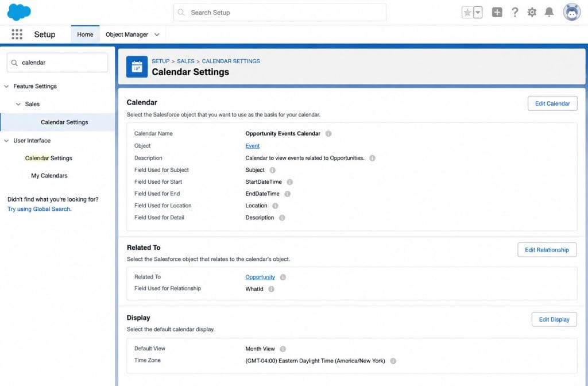Click the Opportunity Events Calendar name text

tap(283, 133)
